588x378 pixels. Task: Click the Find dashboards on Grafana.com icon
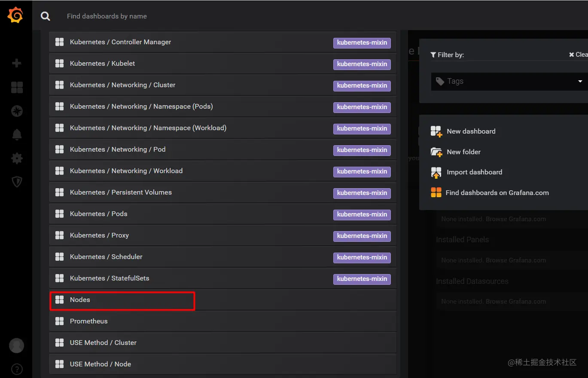pyautogui.click(x=436, y=192)
